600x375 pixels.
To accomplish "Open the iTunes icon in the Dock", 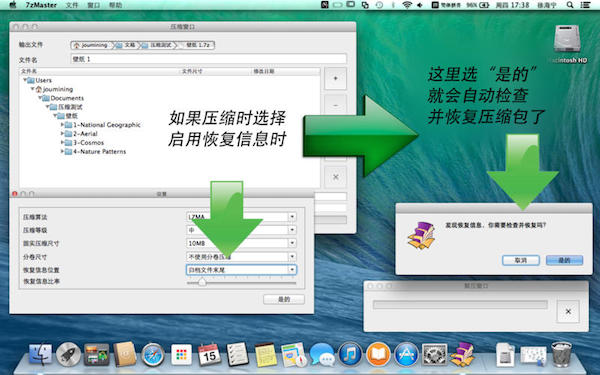I will click(350, 354).
